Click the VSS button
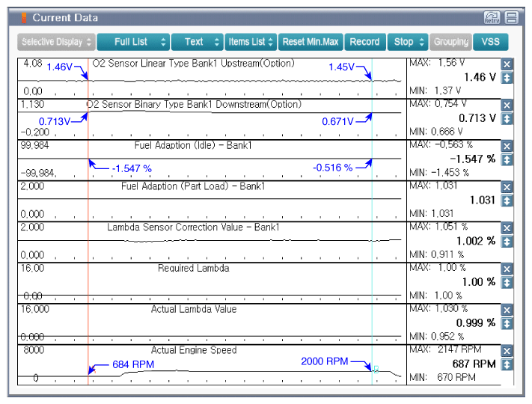 [491, 42]
